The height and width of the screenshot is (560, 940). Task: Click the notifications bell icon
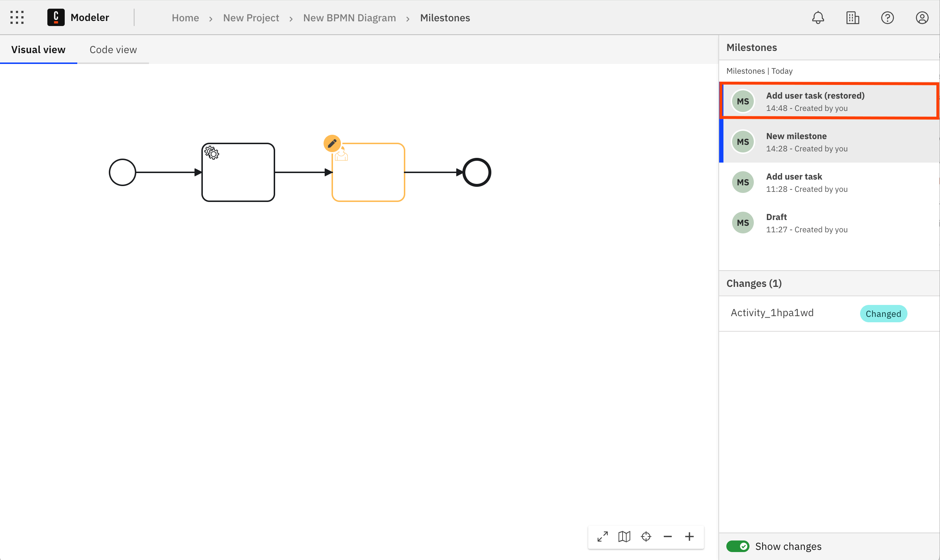pyautogui.click(x=818, y=18)
